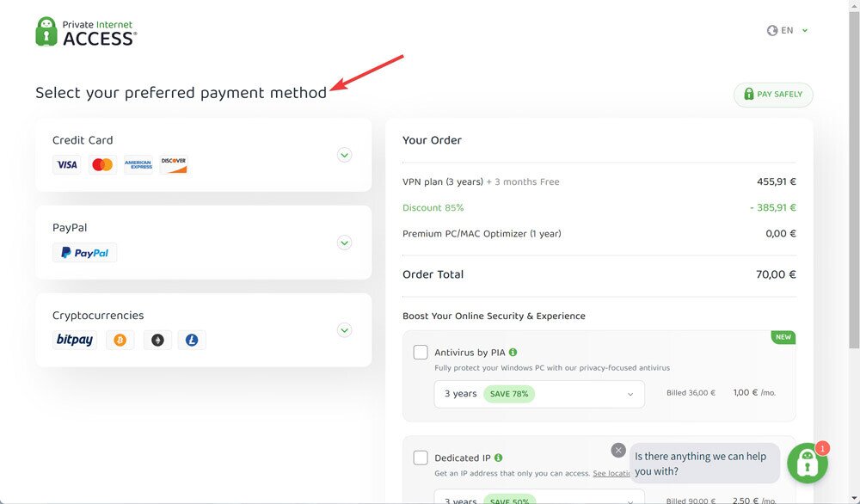Screen dimensions: 860x504
Task: Click the Visa card icon
Action: (x=67, y=164)
